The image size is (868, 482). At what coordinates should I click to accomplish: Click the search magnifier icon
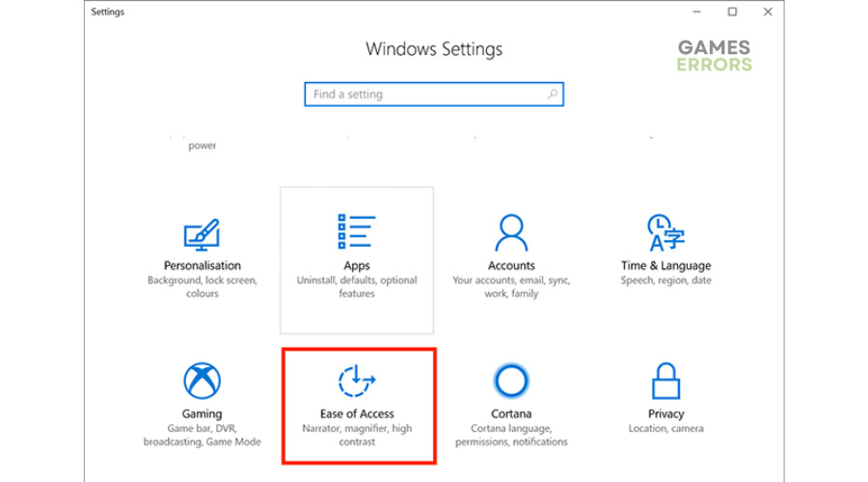click(553, 94)
